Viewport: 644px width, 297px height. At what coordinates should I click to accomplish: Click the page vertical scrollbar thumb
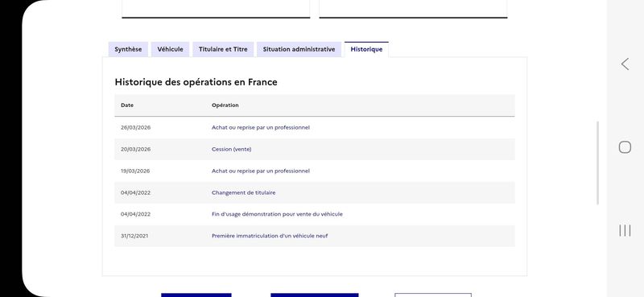coord(597,163)
